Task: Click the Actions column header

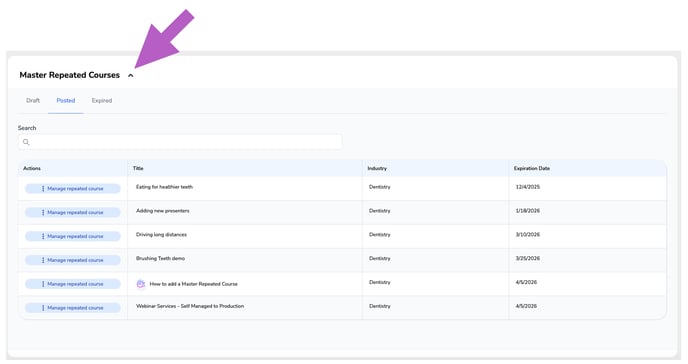Action: point(32,168)
